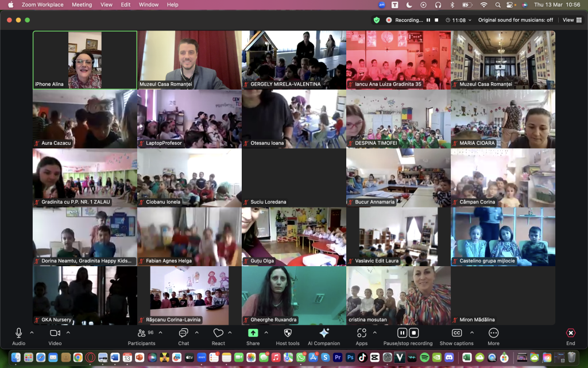Click the pause icon beside Recording... at top
588x368 pixels.
click(428, 20)
